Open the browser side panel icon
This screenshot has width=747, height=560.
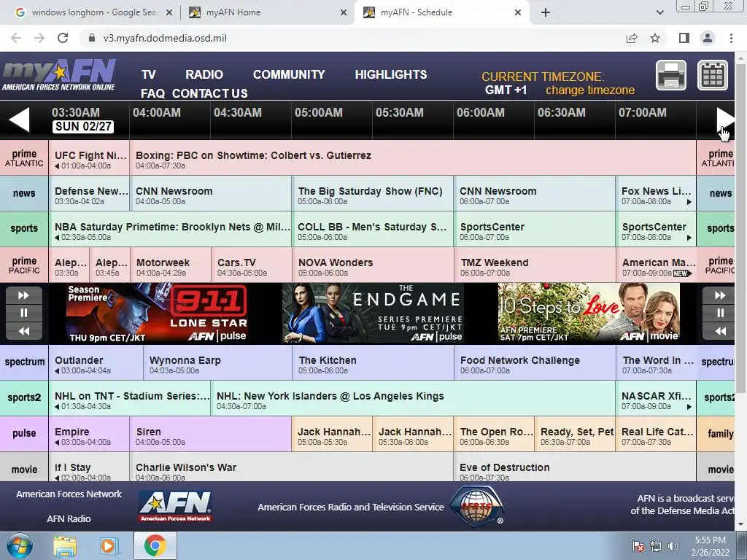(684, 38)
